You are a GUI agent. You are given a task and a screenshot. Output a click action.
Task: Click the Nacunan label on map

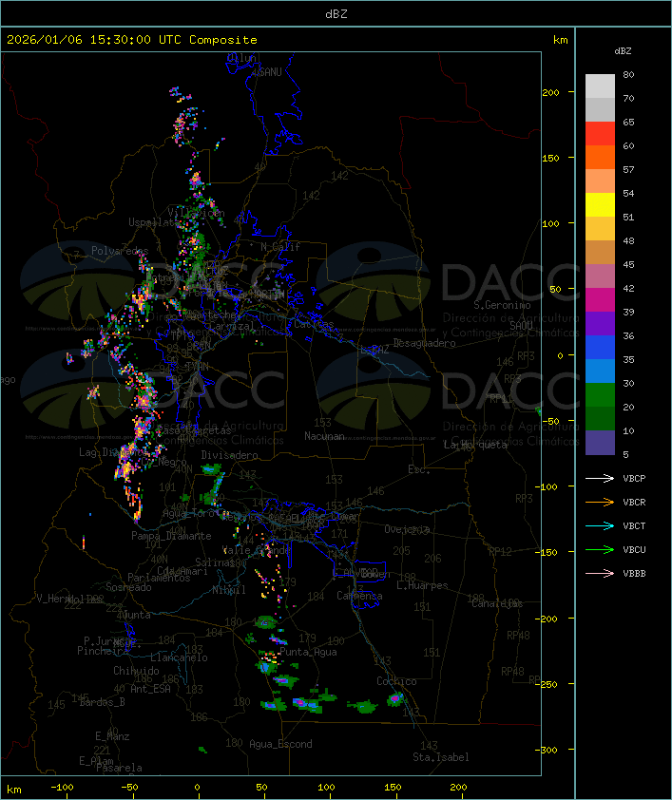click(324, 436)
